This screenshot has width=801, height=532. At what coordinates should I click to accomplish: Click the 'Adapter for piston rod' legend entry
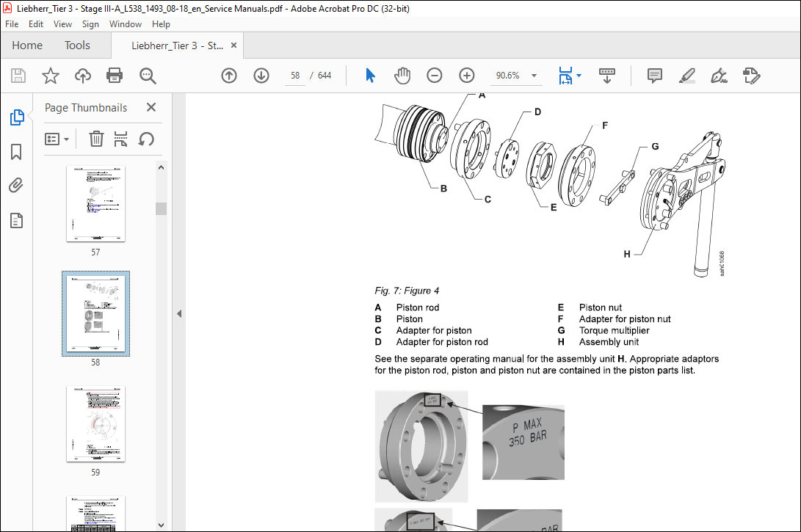click(442, 342)
